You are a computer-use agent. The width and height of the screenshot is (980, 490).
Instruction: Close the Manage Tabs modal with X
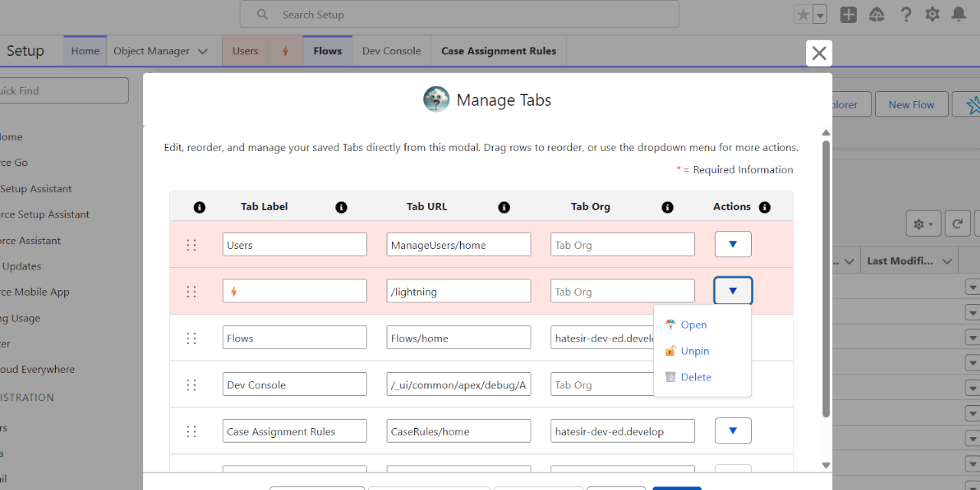pyautogui.click(x=819, y=53)
